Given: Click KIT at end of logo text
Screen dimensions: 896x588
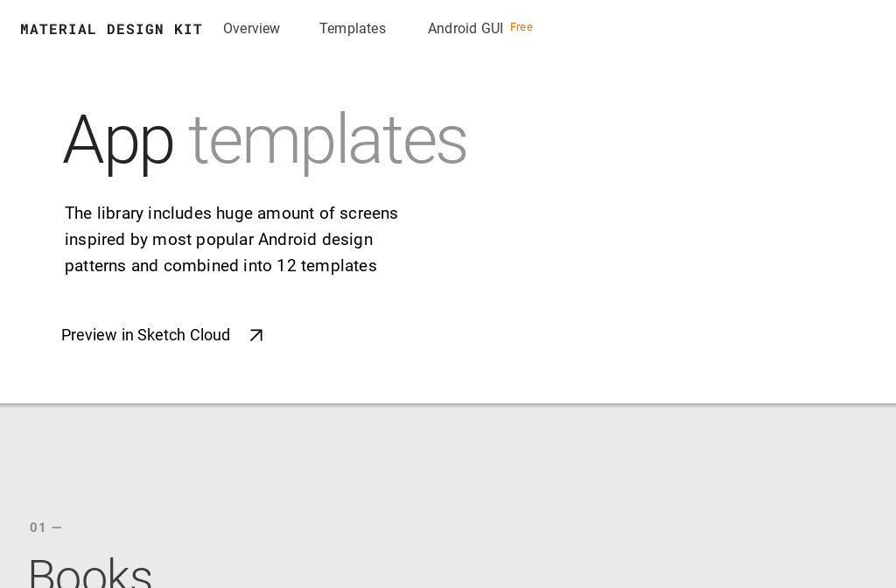Looking at the screenshot, I should pyautogui.click(x=189, y=29).
